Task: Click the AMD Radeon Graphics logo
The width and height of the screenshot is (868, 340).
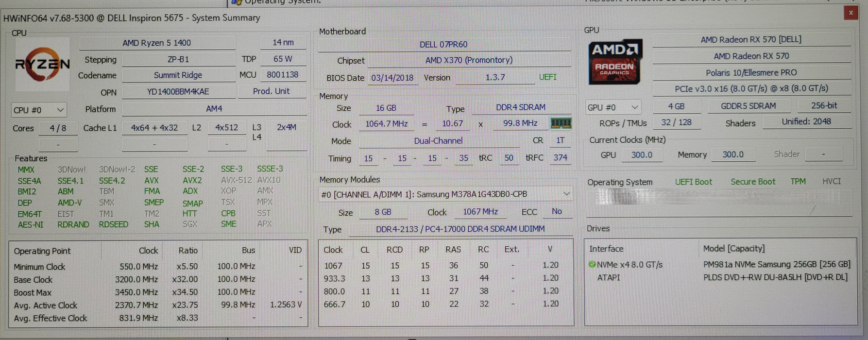Action: click(x=615, y=63)
